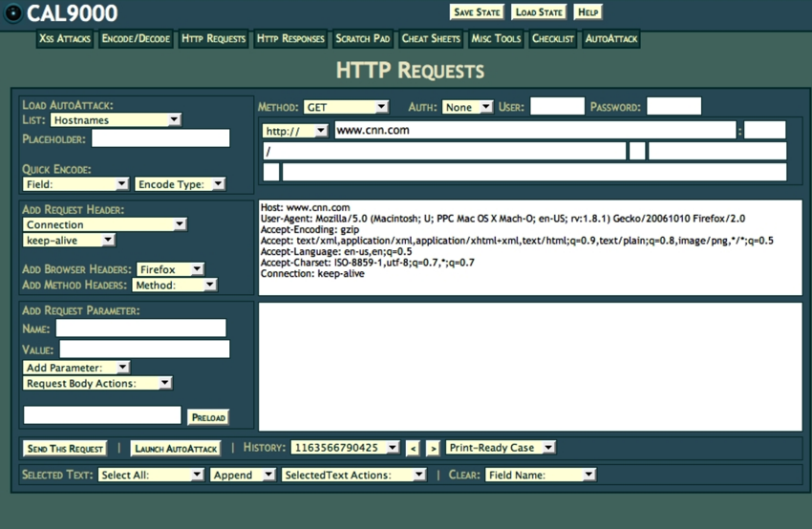Open the XSS Attacks tab

[65, 39]
